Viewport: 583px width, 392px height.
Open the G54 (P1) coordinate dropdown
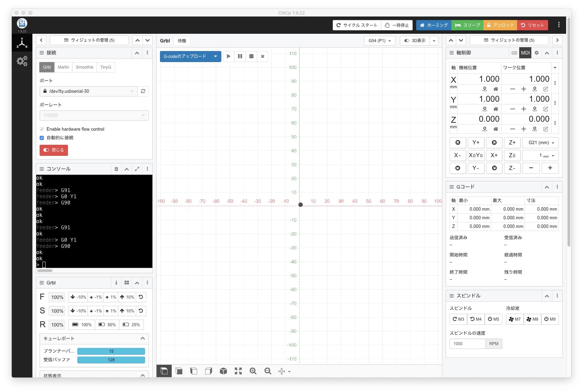point(379,41)
